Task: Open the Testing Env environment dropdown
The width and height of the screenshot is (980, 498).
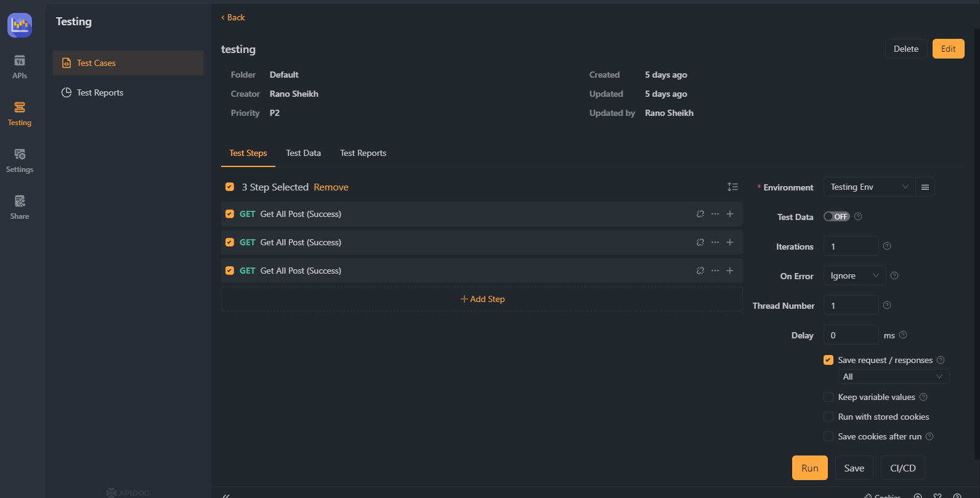Action: pyautogui.click(x=869, y=187)
